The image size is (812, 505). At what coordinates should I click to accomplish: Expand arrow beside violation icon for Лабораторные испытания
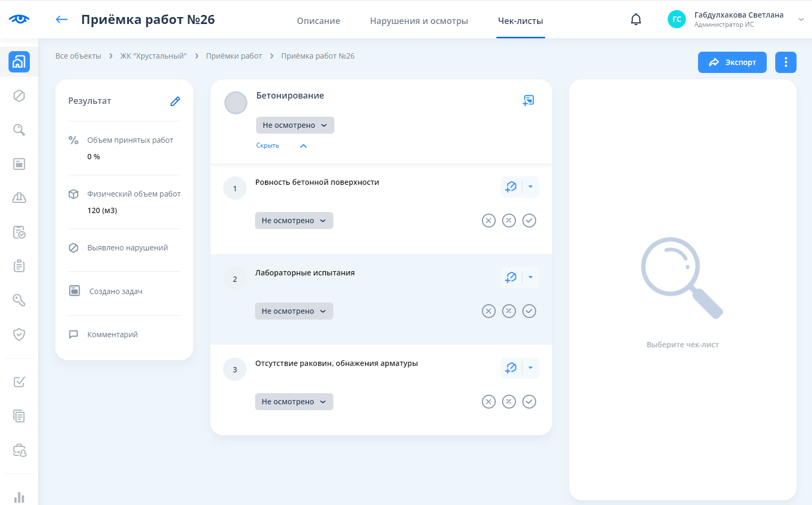pyautogui.click(x=530, y=278)
